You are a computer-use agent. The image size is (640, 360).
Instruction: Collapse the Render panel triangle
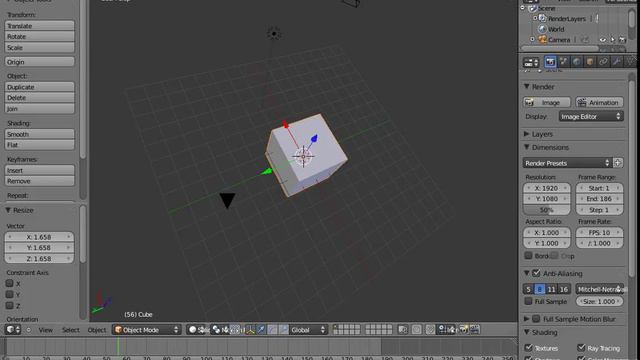coord(527,87)
